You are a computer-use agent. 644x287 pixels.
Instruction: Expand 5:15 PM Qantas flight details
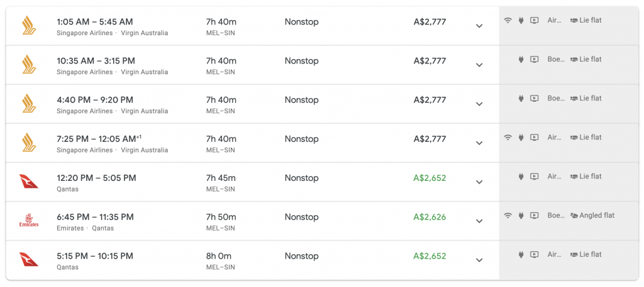pos(479,260)
